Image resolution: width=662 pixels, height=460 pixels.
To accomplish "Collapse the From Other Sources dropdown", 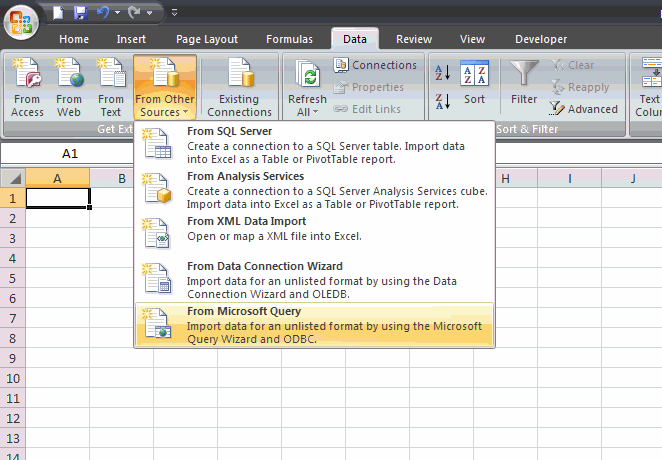I will pyautogui.click(x=165, y=88).
